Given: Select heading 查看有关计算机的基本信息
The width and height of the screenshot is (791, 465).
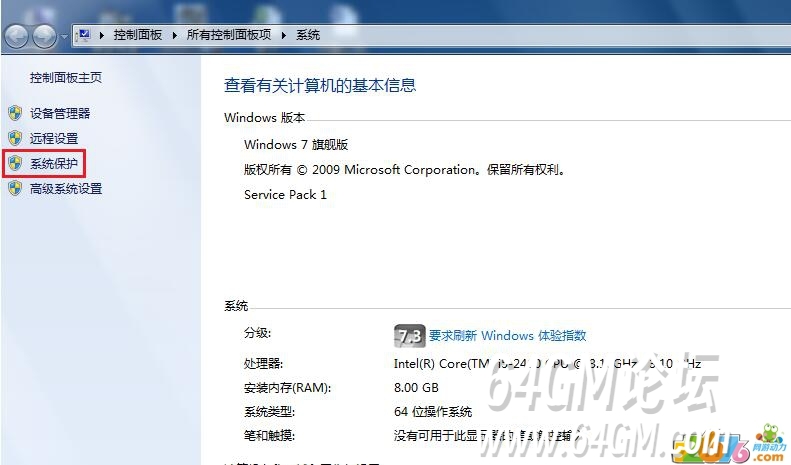Looking at the screenshot, I should click(320, 85).
